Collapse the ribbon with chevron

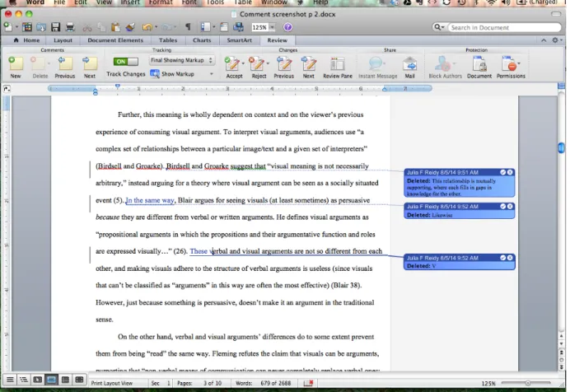point(544,40)
